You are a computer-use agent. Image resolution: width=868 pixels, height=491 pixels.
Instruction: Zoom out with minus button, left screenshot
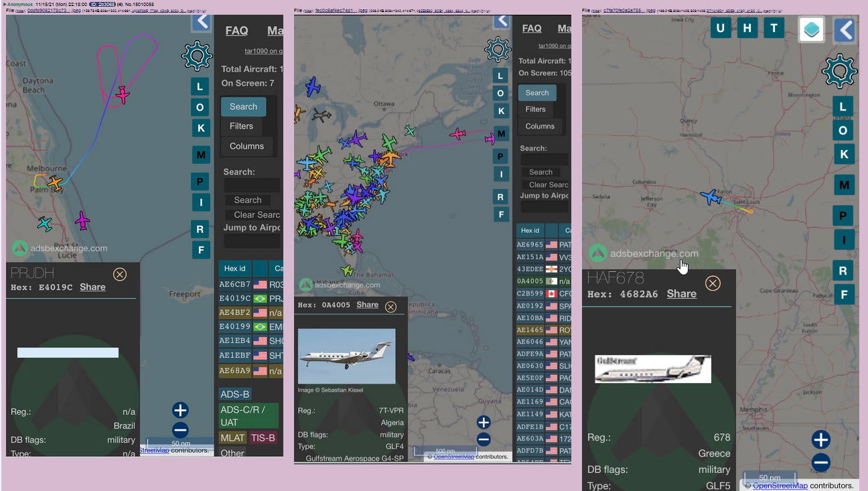click(x=180, y=430)
